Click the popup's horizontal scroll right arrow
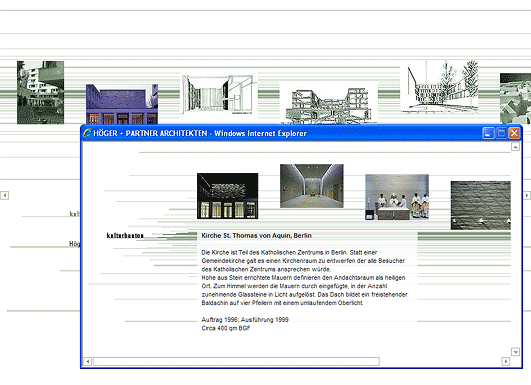Viewport: 531px width, 385px height. pos(506,361)
